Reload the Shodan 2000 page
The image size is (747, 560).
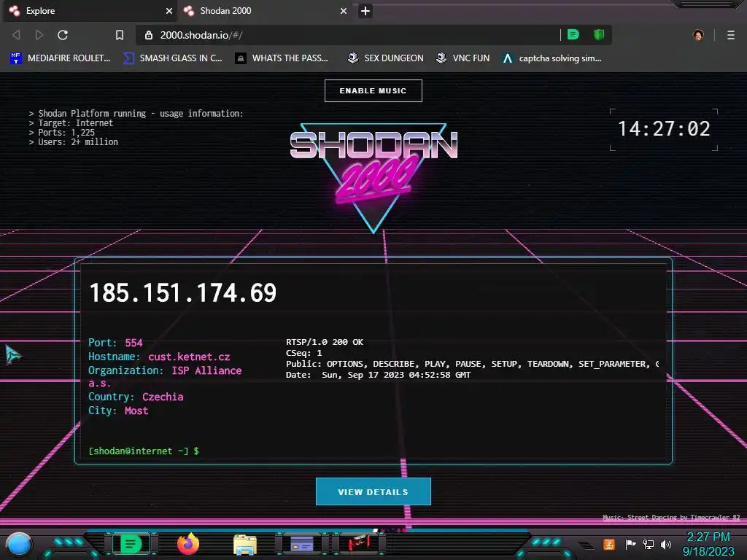(63, 35)
